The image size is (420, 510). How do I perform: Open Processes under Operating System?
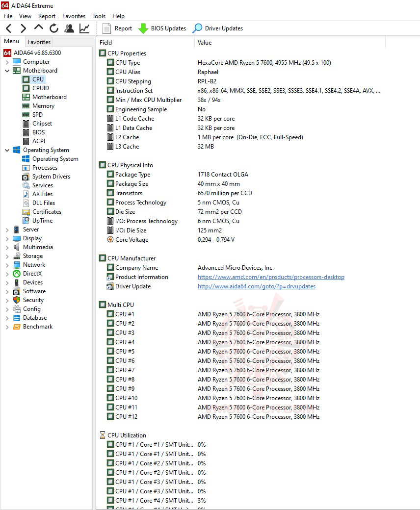40,168
